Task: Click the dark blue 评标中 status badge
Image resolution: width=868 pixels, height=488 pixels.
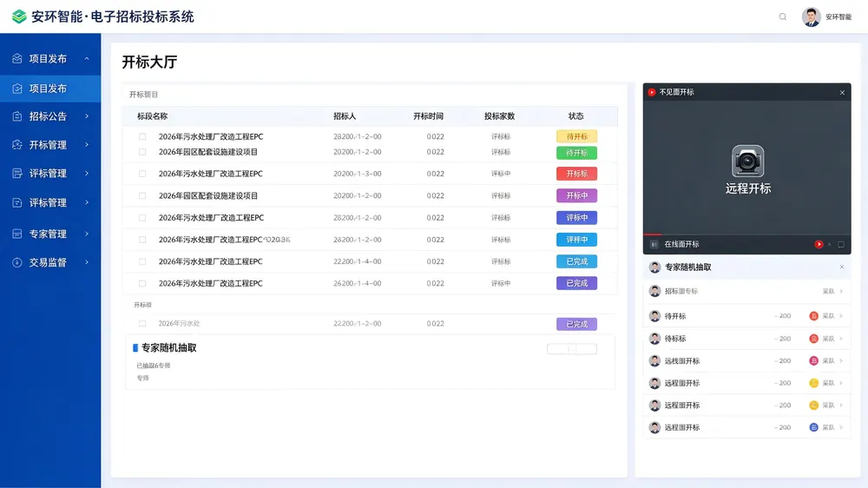Action: pos(576,218)
